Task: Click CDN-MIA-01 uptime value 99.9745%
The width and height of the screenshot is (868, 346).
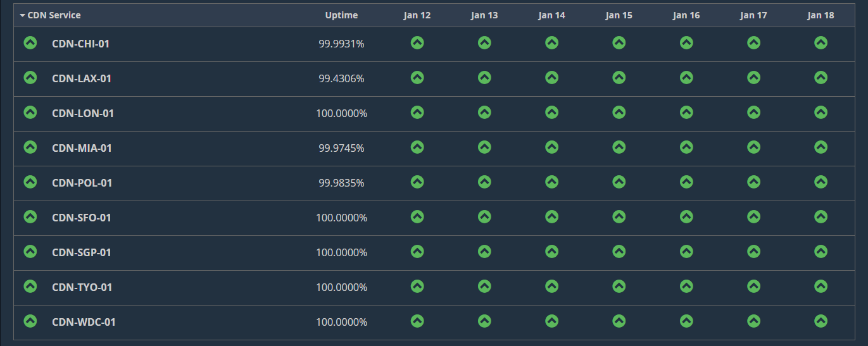Action: 341,148
